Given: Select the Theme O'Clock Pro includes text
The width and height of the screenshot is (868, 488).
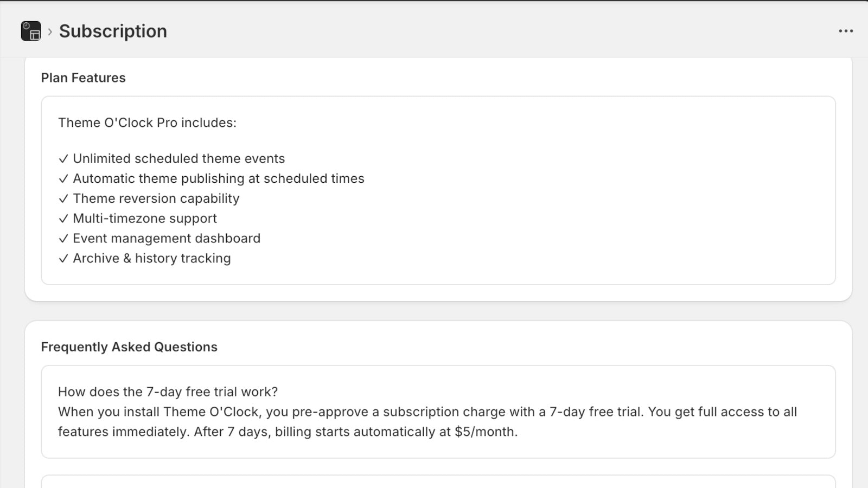Looking at the screenshot, I should [147, 123].
